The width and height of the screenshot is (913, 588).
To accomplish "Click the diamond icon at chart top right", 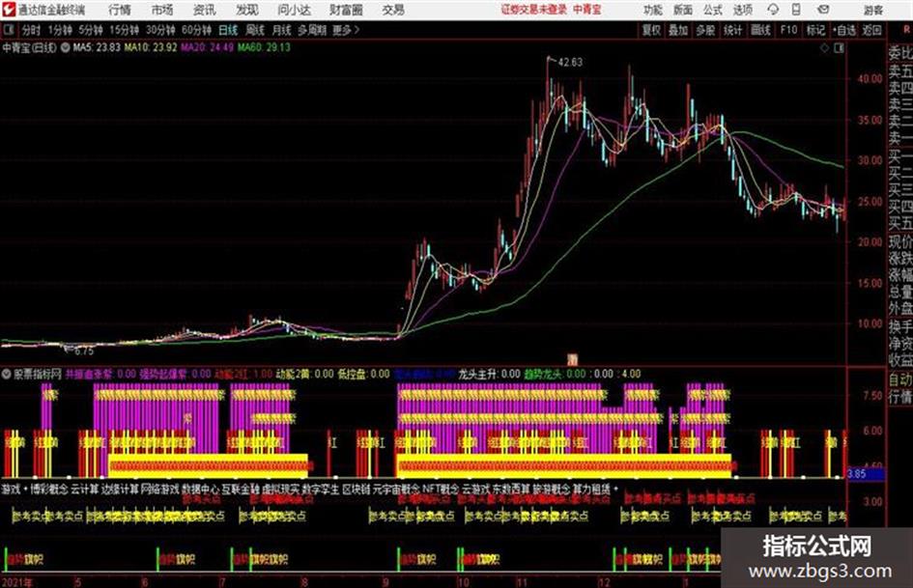I will (x=824, y=48).
